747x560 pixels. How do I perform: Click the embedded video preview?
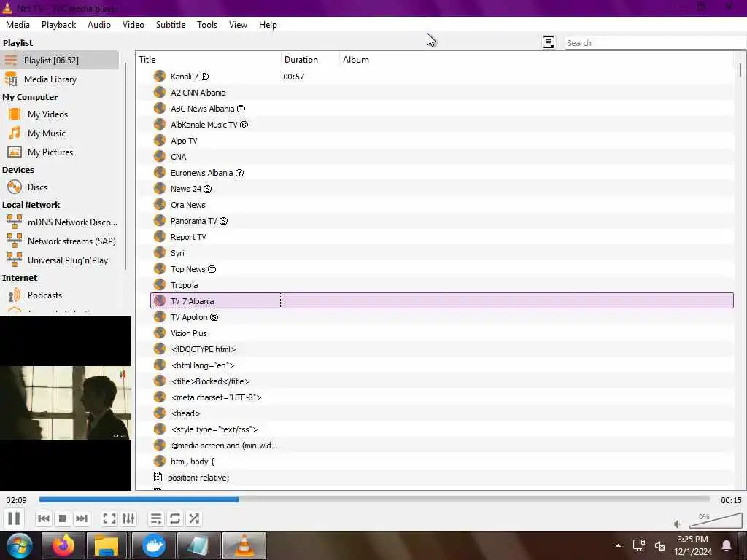(x=65, y=402)
